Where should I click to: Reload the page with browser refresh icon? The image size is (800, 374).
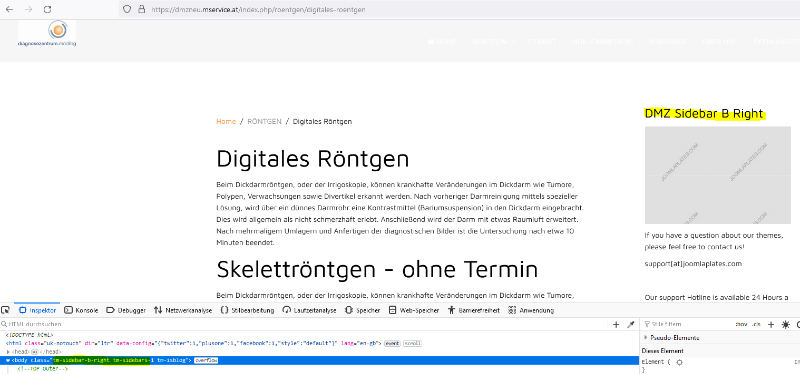(x=47, y=9)
